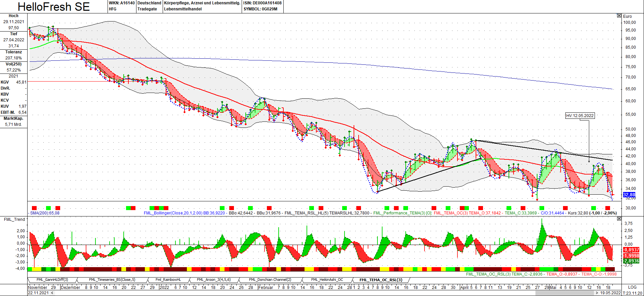Image resolution: width=644 pixels, height=296 pixels.
Task: Click the EBIT-M. value 6,54
Action: click(23, 112)
